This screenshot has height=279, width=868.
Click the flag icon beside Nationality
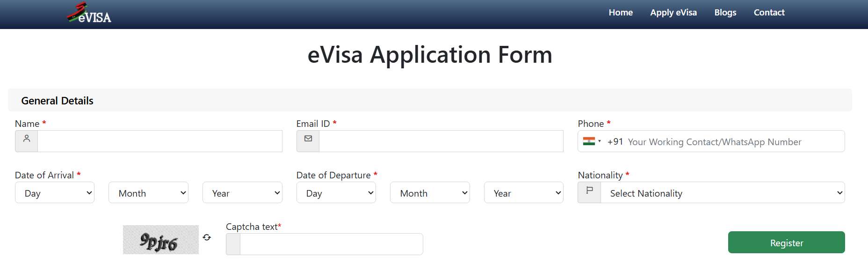click(589, 190)
